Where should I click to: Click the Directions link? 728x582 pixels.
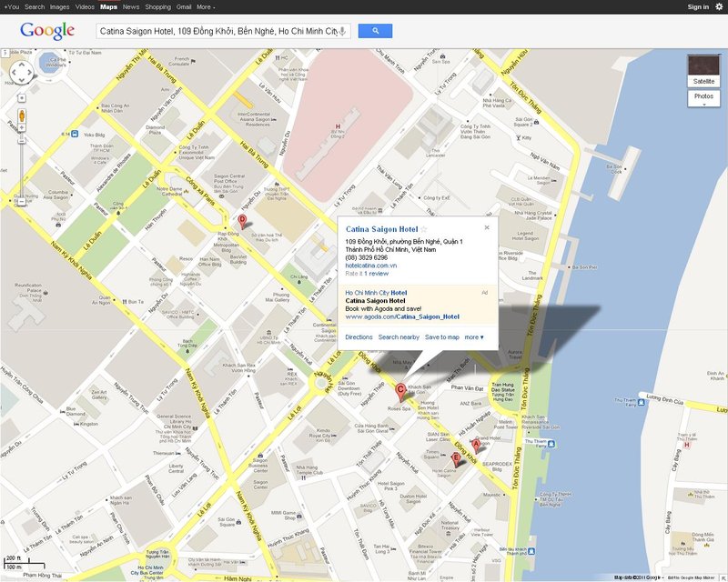click(359, 337)
